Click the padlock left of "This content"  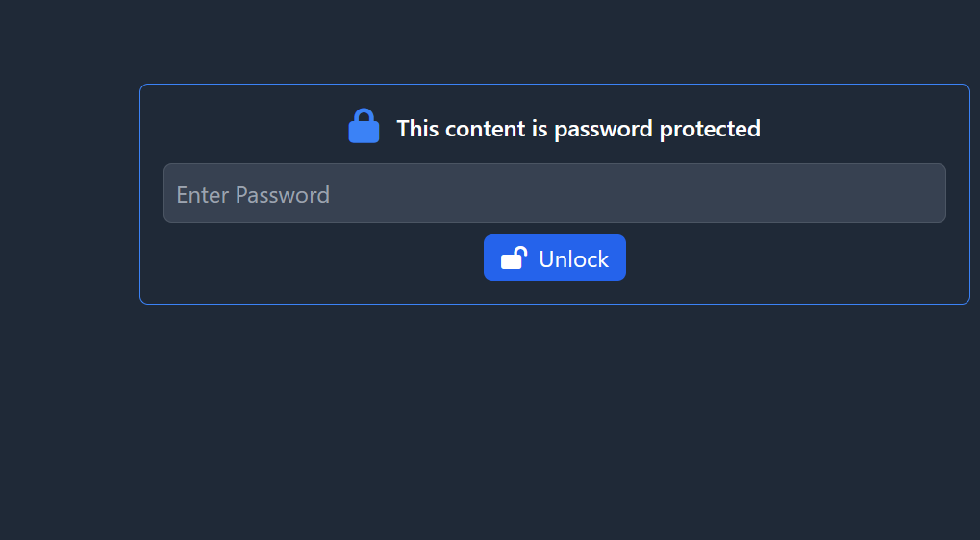(x=364, y=127)
